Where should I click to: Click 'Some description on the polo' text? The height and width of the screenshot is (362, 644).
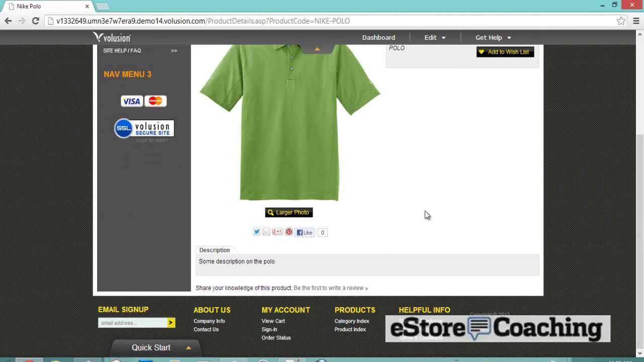pyautogui.click(x=236, y=261)
